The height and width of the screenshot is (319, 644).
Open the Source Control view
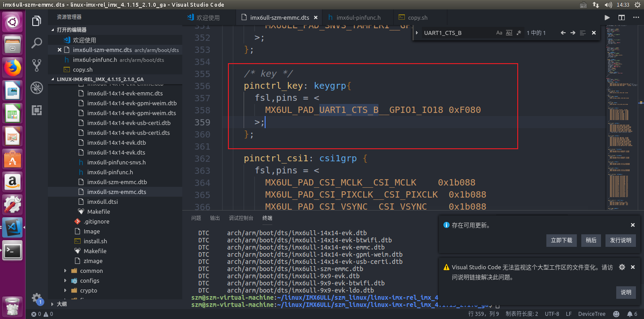pyautogui.click(x=37, y=65)
